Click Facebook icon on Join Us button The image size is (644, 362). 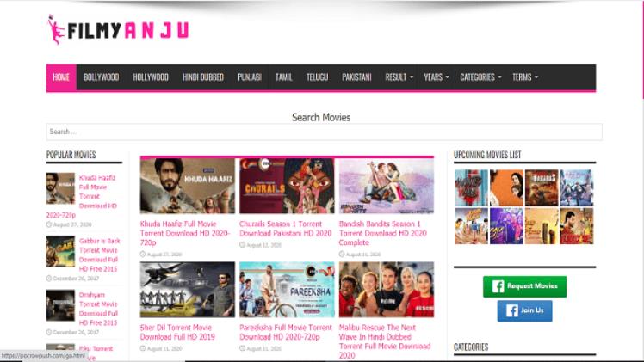(511, 310)
